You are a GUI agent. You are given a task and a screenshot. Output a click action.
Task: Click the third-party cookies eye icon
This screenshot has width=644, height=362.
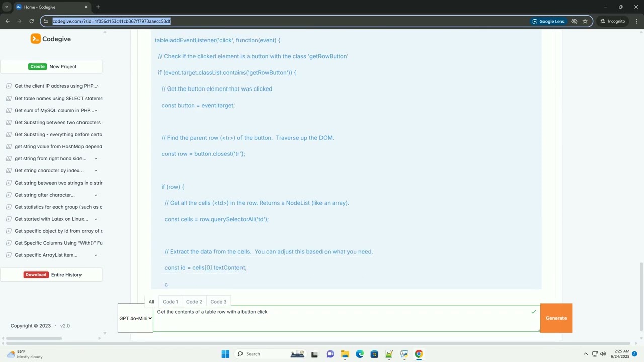(x=574, y=21)
